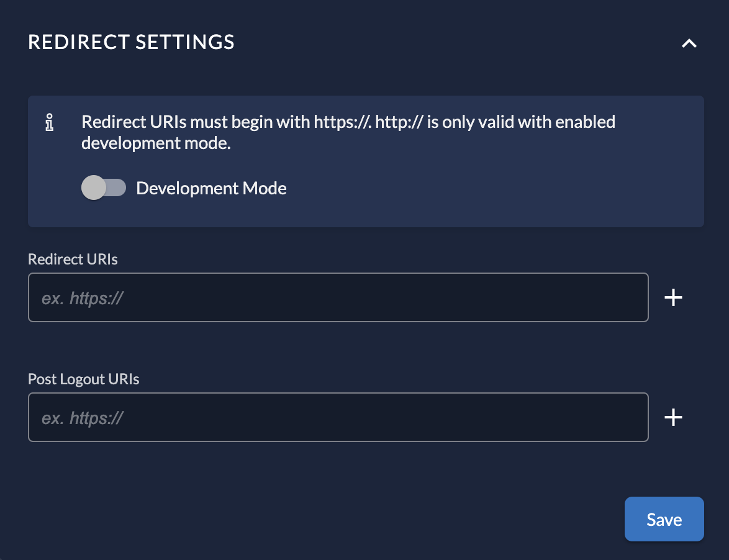Image resolution: width=729 pixels, height=560 pixels.
Task: Click the Redirect Settings section heading
Action: [x=132, y=42]
